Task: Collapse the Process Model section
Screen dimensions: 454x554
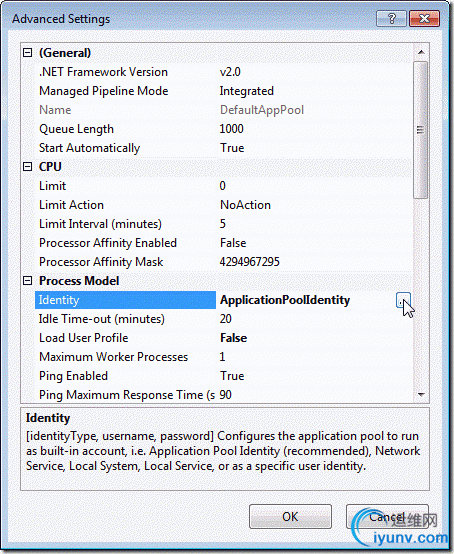Action: pyautogui.click(x=27, y=281)
